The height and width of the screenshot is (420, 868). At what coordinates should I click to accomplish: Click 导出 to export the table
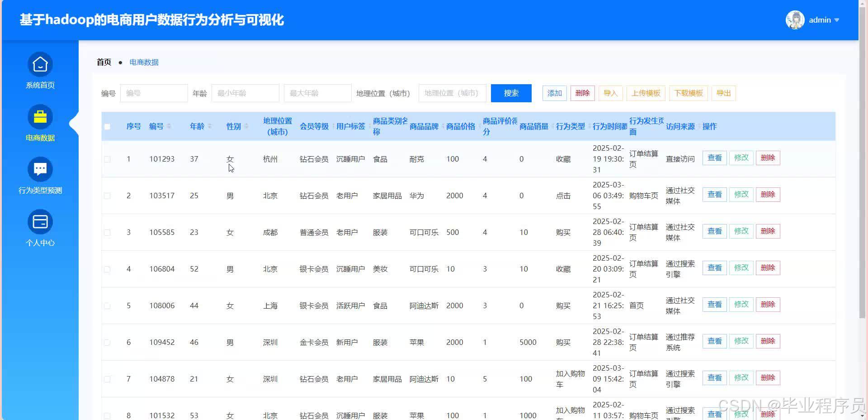[723, 93]
